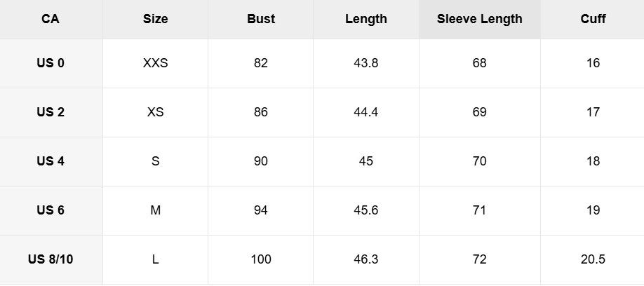Select the US 8/10 row label

51,259
